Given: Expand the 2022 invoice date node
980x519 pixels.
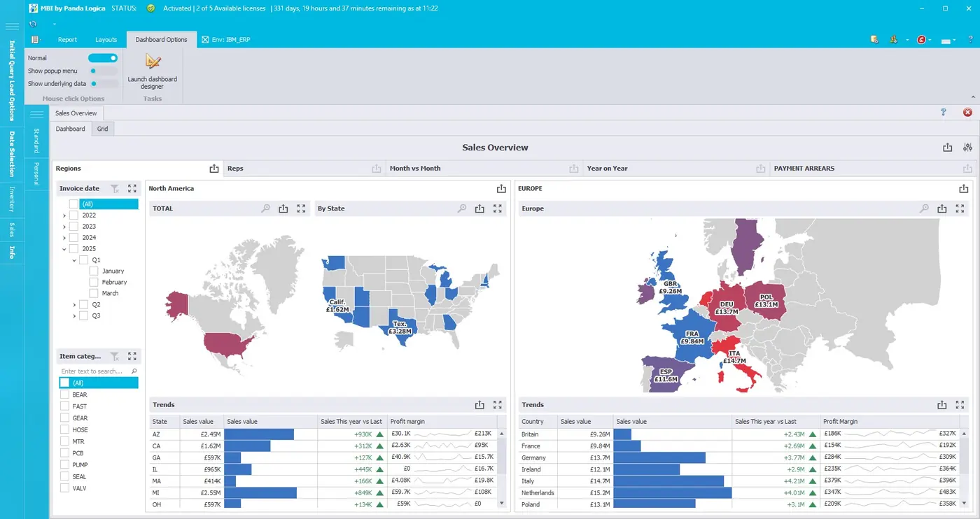Looking at the screenshot, I should click(64, 215).
